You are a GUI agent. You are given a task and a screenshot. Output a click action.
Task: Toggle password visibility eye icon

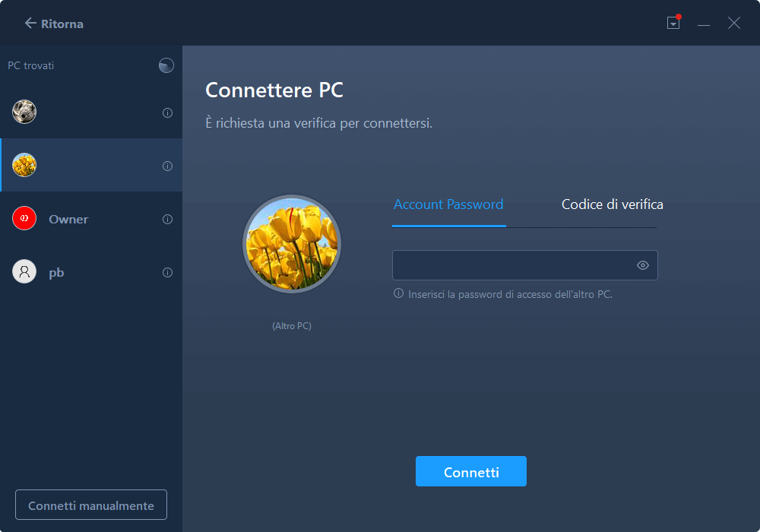point(643,265)
